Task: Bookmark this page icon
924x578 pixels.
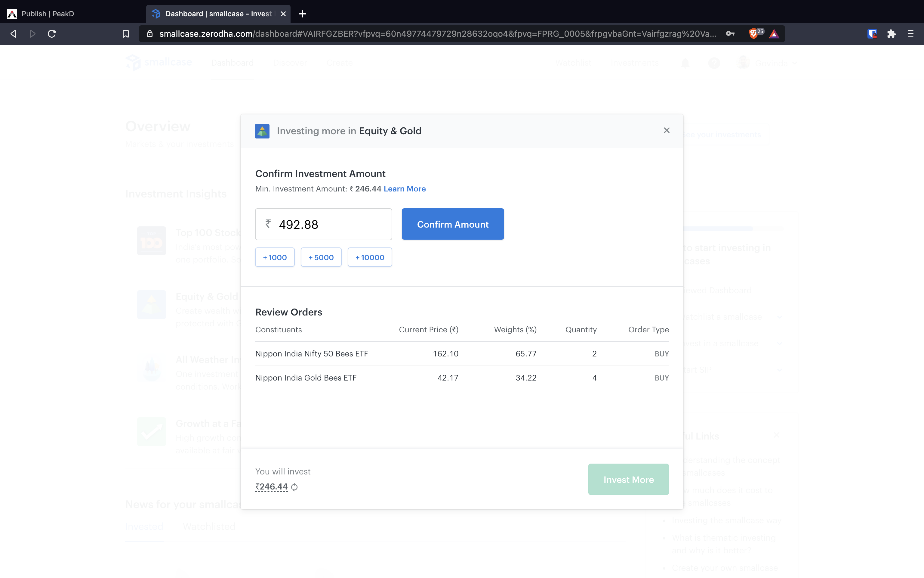Action: (x=126, y=34)
